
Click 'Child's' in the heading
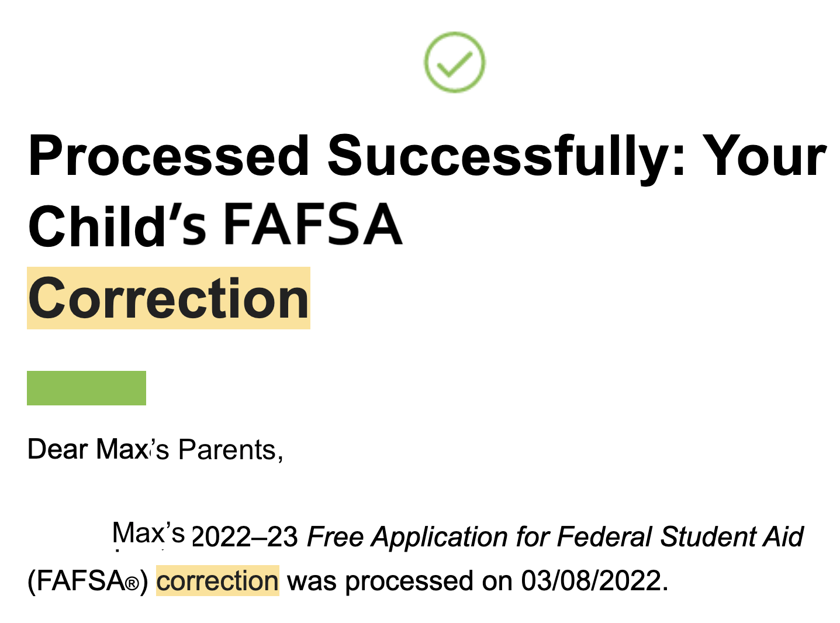tap(117, 226)
